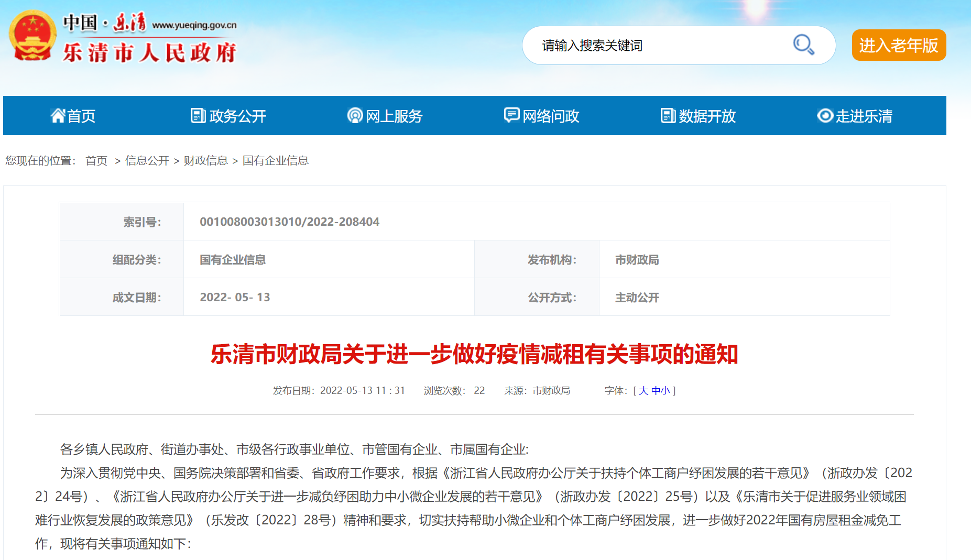Navigate to 财政信息 breadcrumb link
This screenshot has width=971, height=560.
click(x=205, y=161)
